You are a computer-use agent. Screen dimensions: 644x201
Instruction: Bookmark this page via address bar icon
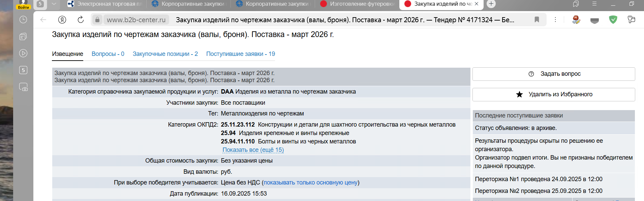pos(537,20)
